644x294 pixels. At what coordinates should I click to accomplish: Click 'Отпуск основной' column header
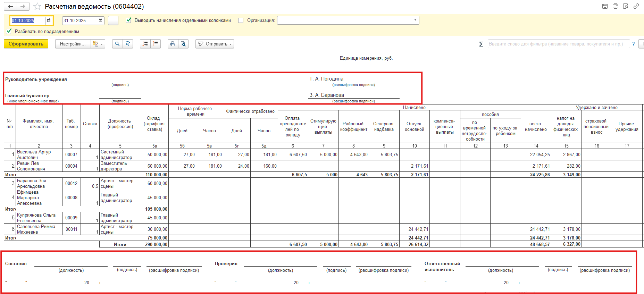pos(414,127)
